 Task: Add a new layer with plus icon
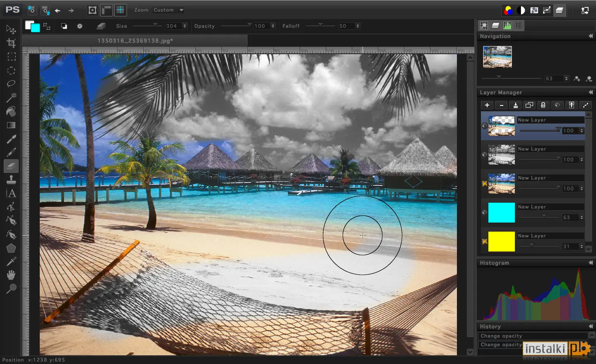click(x=487, y=105)
